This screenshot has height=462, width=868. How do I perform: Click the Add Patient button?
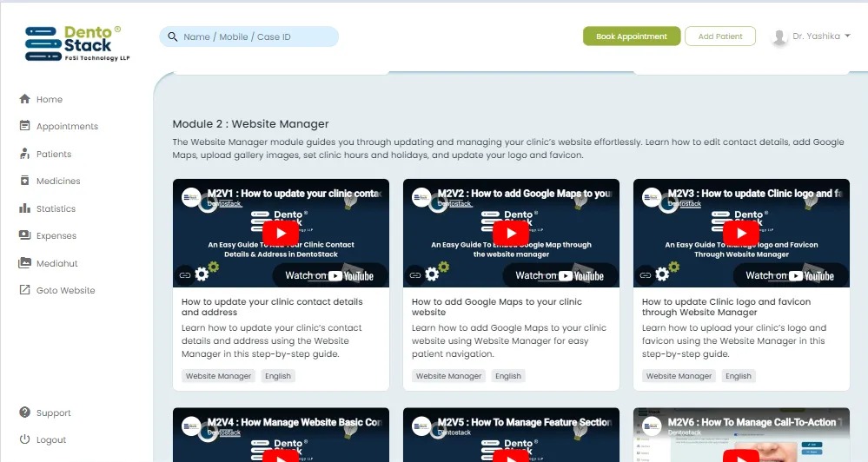719,36
